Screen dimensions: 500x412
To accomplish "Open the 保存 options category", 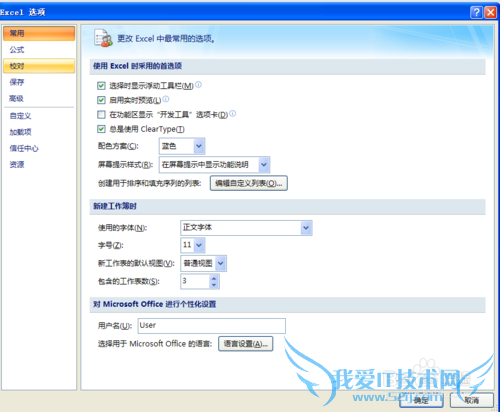I will [39, 82].
